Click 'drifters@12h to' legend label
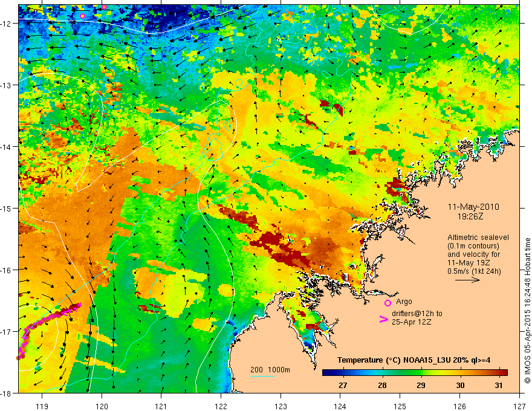This screenshot has height=411, width=532. click(x=417, y=313)
